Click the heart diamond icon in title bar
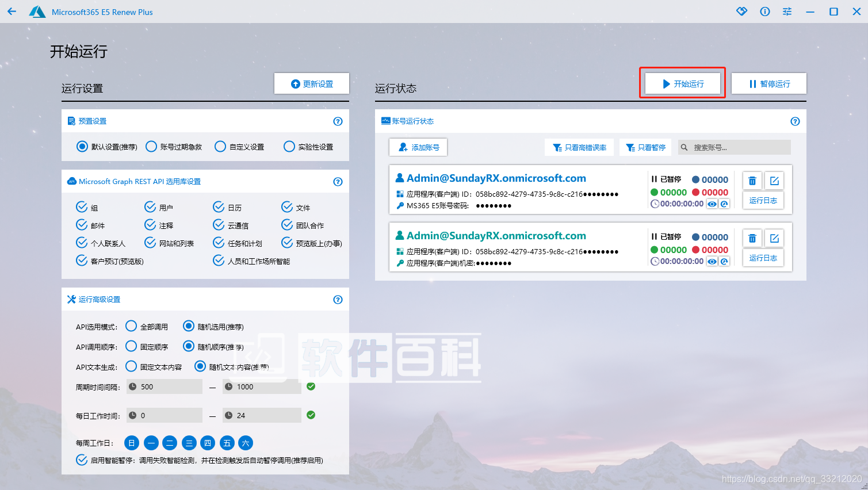868x490 pixels. click(741, 12)
